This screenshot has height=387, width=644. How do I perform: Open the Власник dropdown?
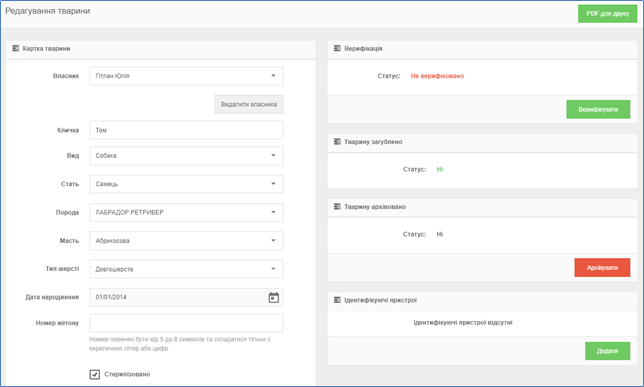click(186, 76)
